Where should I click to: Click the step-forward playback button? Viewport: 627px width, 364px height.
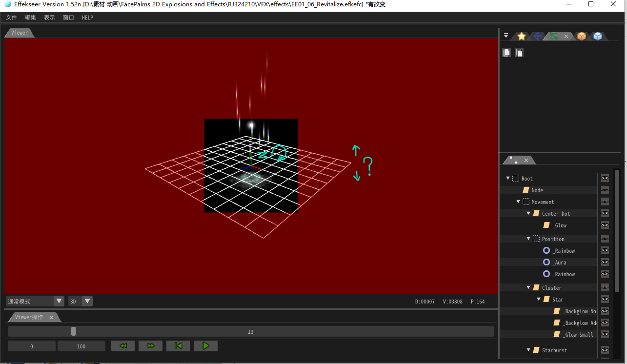151,346
